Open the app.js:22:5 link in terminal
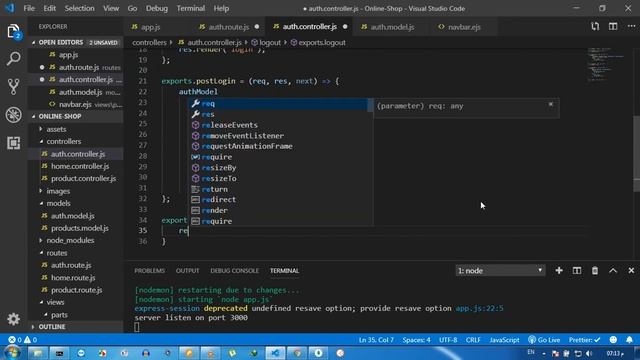Screen dimensions: 640x360 pos(479,308)
